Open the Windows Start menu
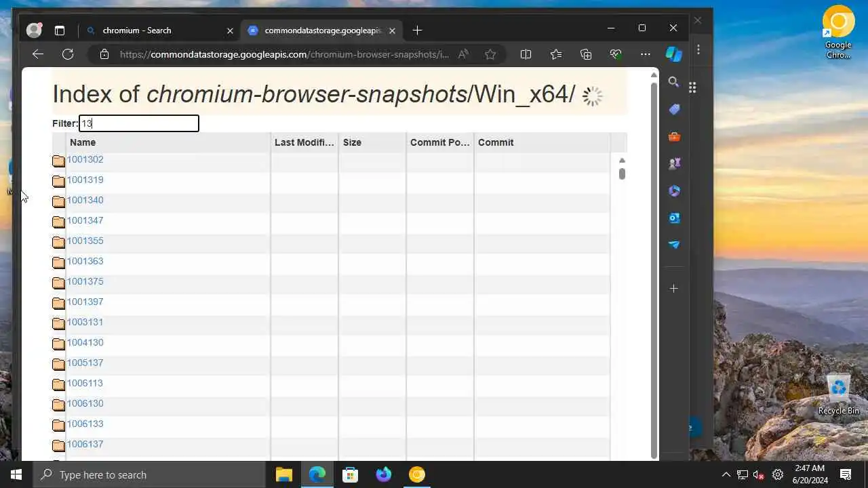Viewport: 868px width, 488px height. (x=16, y=474)
